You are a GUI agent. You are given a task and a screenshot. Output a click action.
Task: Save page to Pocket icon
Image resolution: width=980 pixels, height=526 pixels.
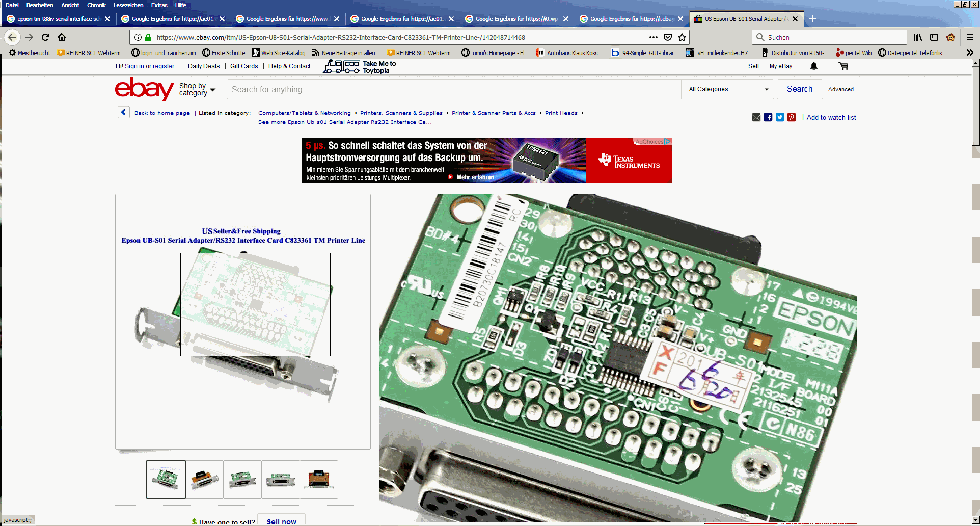tap(668, 37)
